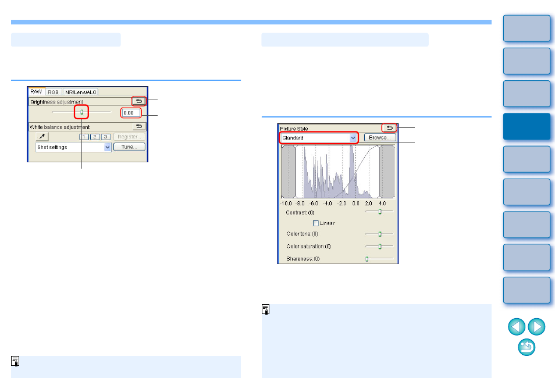The image size is (555, 392).
Task: Click the brightness value field showing 0.00
Action: (x=131, y=113)
